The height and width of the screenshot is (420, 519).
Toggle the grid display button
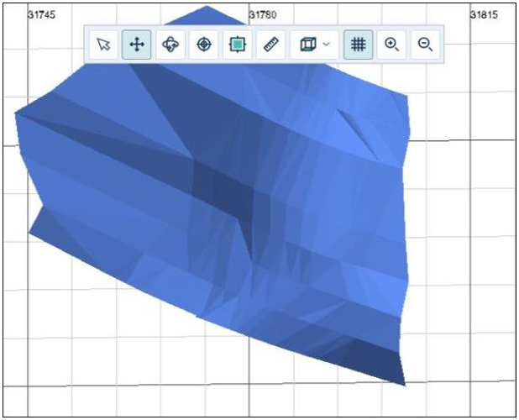coord(358,45)
